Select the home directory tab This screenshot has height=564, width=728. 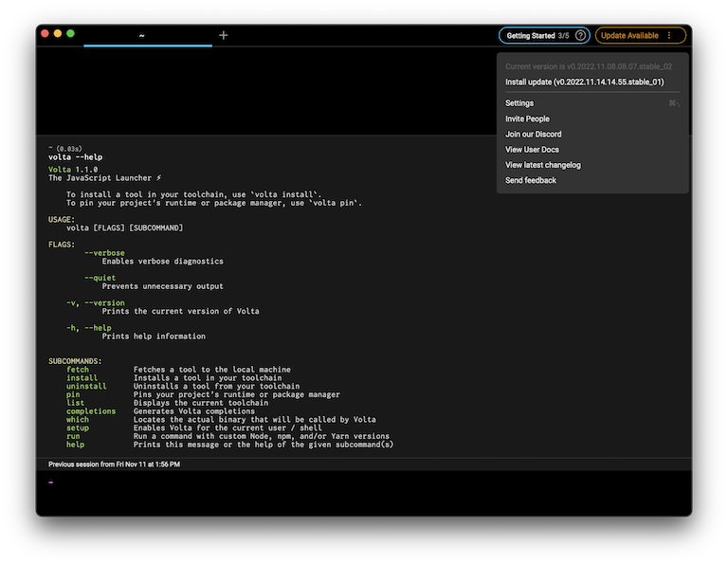pos(148,35)
